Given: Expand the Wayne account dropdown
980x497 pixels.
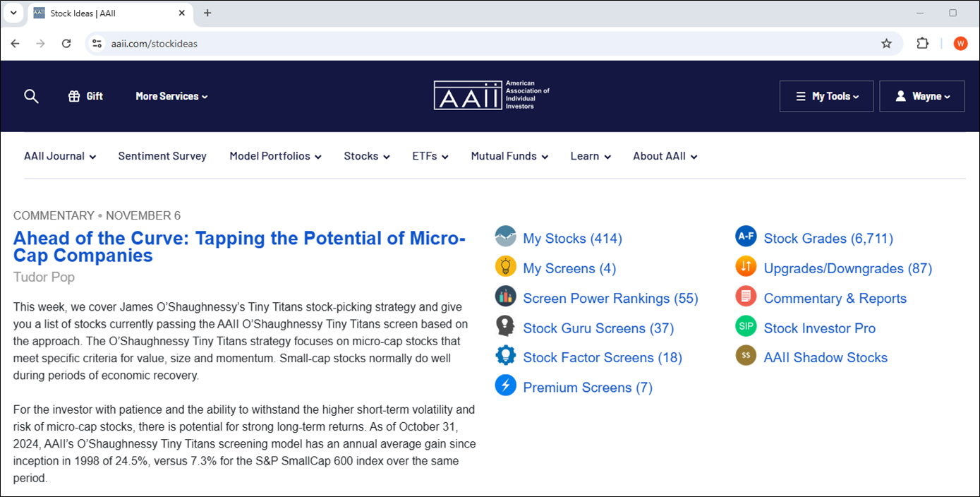Looking at the screenshot, I should pyautogui.click(x=921, y=96).
